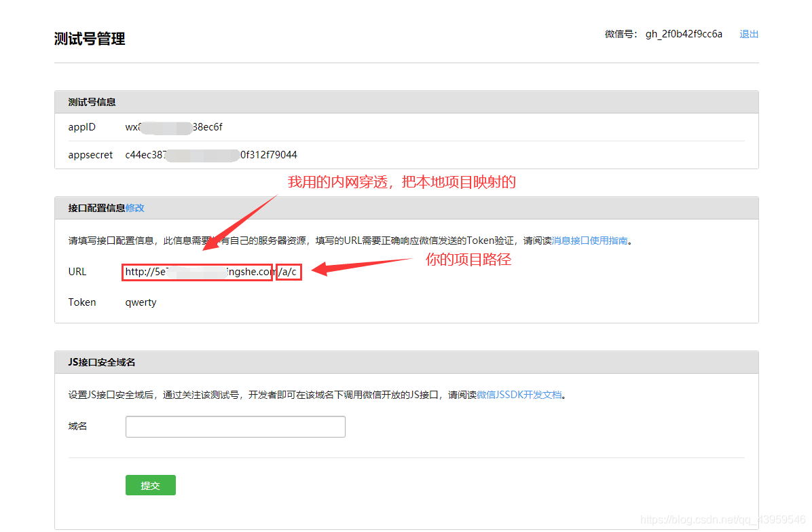Open the 消息接口使用指南 guide link
Image resolution: width=812 pixels, height=532 pixels.
click(x=589, y=241)
